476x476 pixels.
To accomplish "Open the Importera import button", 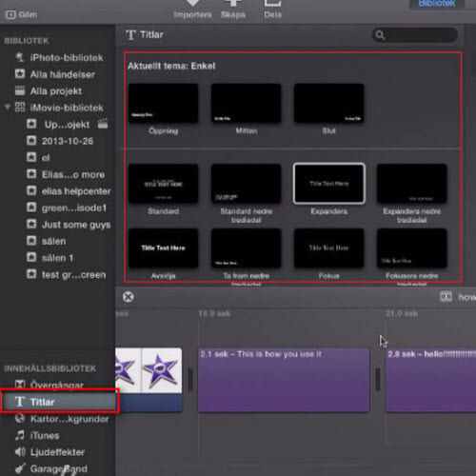I will 192,10.
